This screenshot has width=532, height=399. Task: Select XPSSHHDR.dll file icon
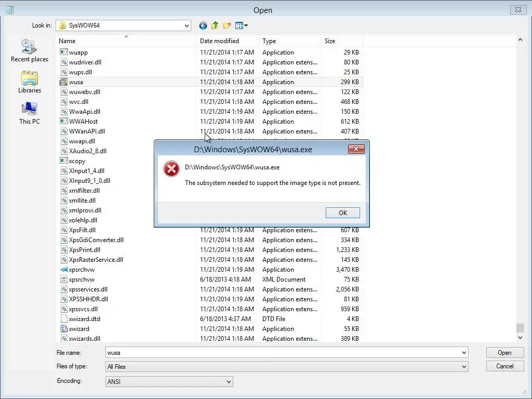[63, 299]
